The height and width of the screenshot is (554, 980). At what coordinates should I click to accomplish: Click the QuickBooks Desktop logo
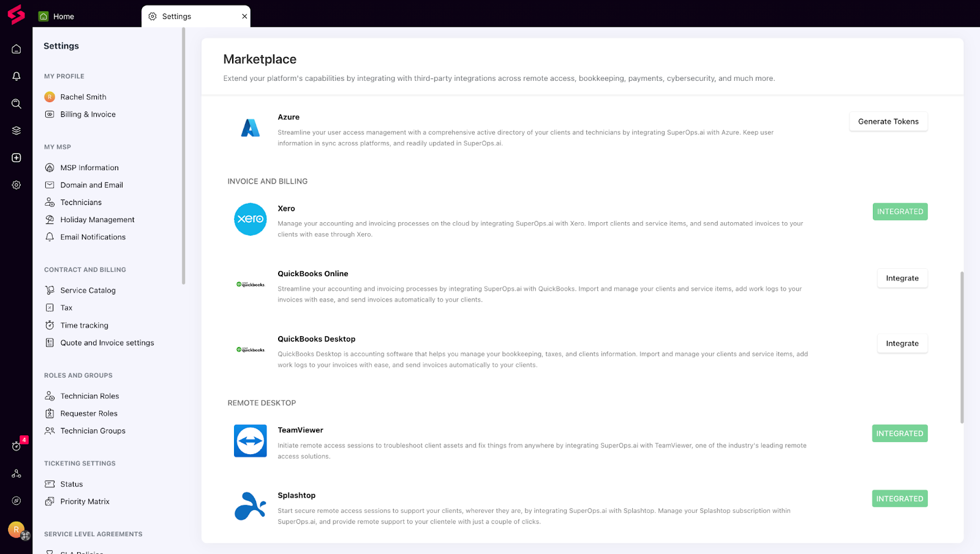251,350
